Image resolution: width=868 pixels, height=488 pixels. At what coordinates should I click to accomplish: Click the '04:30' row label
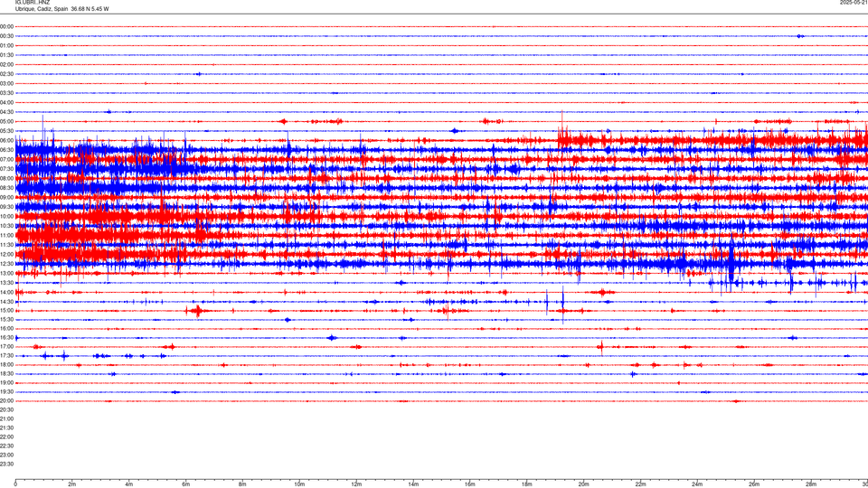[x=6, y=112]
